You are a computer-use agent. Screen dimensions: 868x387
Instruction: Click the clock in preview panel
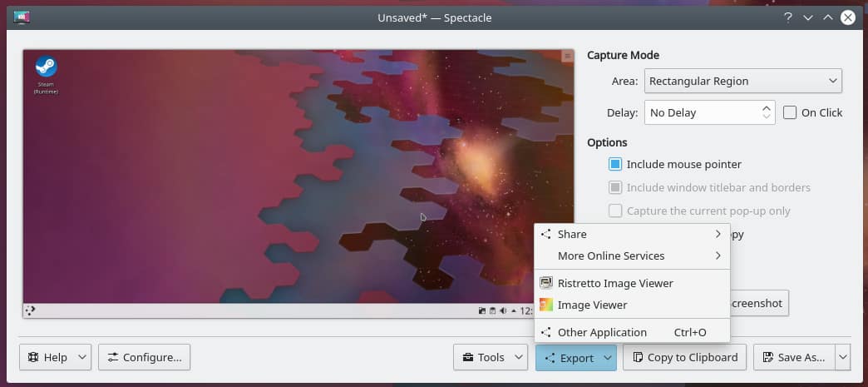point(526,311)
